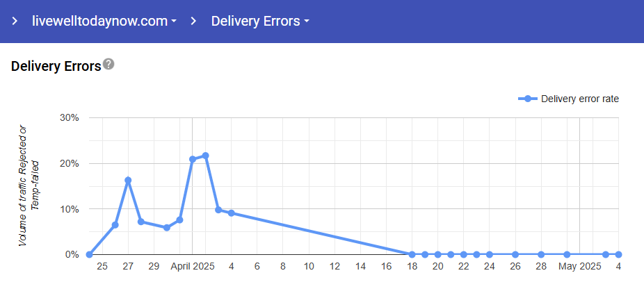
Task: Select the data point at the 21.7% peak
Action: coord(206,156)
